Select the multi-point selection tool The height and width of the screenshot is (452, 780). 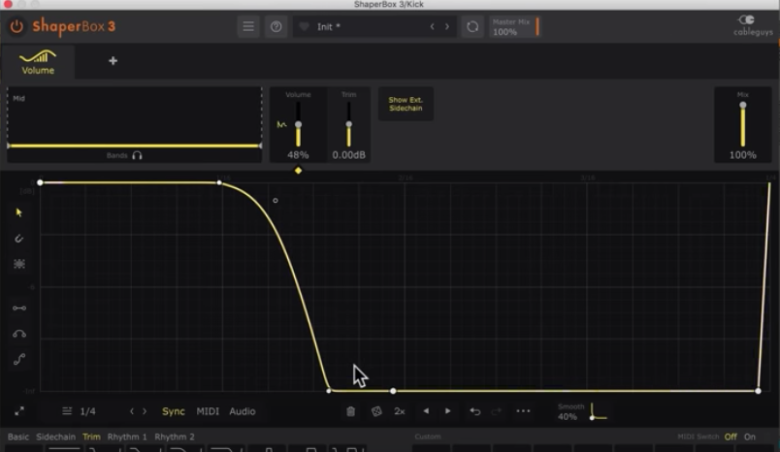(19, 264)
